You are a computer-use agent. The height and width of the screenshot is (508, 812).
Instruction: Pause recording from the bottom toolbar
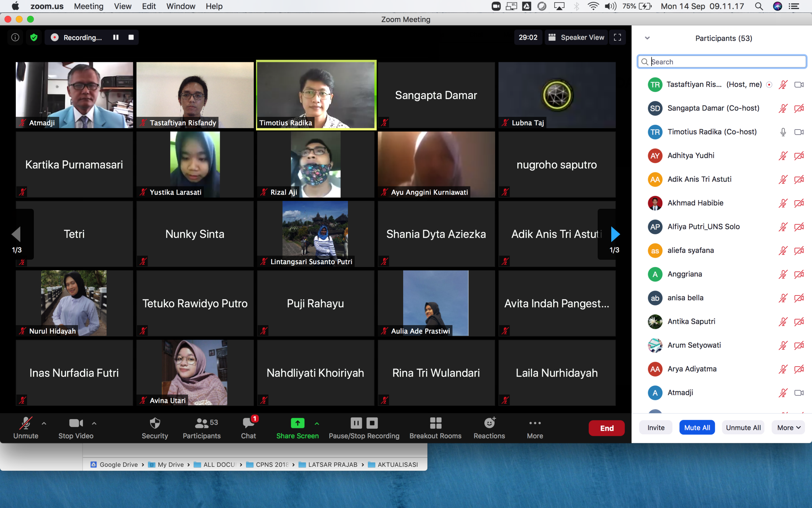pos(356,423)
